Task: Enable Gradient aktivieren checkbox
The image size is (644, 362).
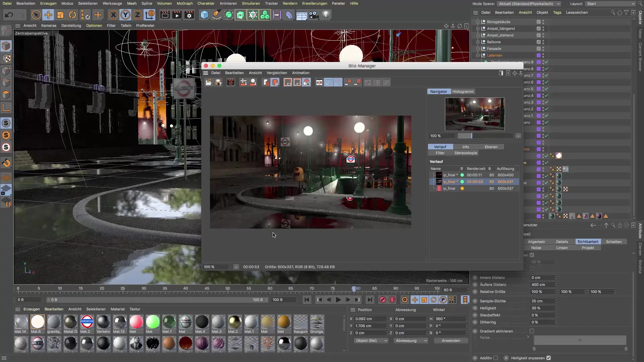Action: pos(532,331)
